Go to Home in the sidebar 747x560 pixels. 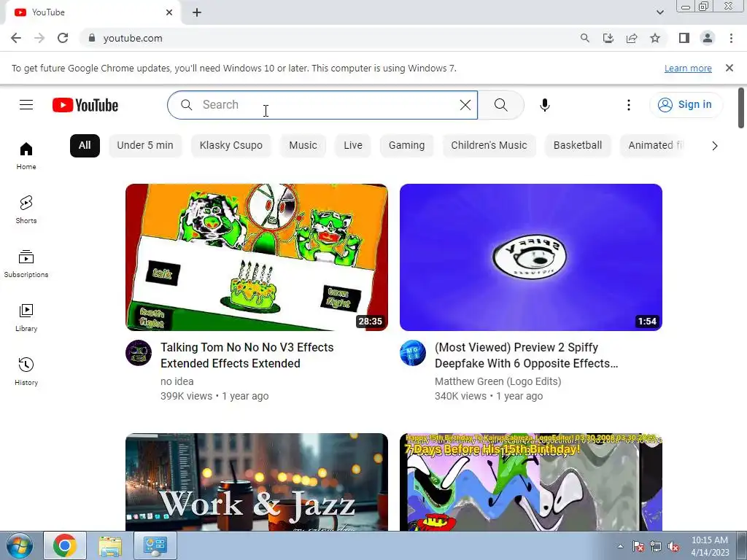click(x=26, y=156)
